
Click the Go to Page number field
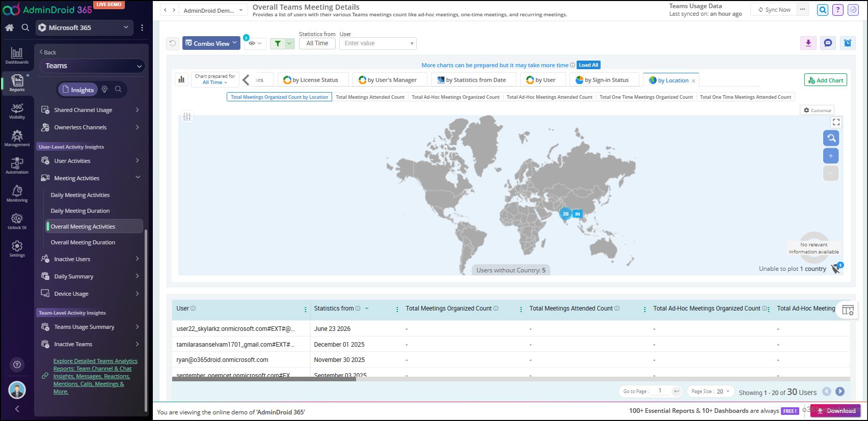(660, 391)
